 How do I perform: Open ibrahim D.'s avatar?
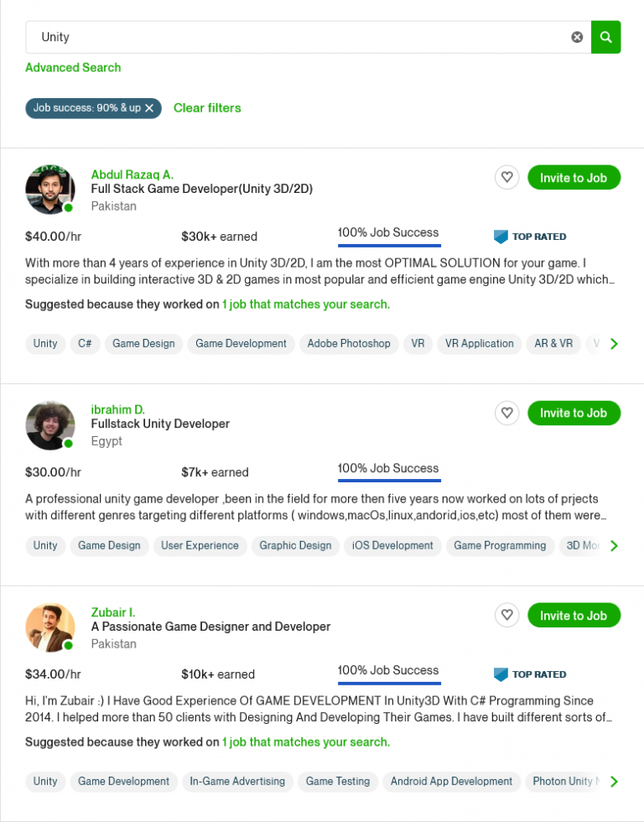[50, 425]
